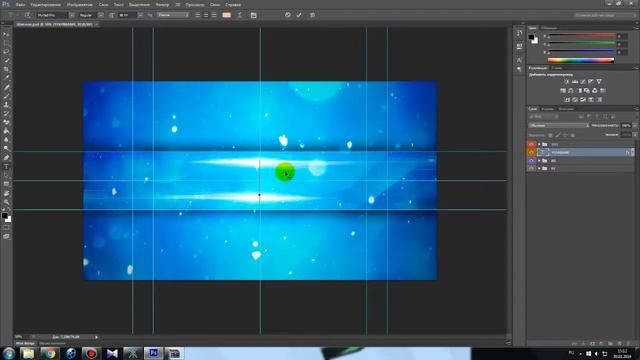Select the Rectangular Marquee tool
640x360 pixels.
tap(6, 43)
